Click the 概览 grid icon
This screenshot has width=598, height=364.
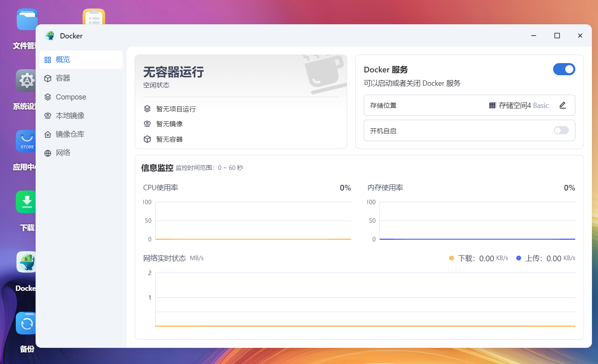coord(48,60)
